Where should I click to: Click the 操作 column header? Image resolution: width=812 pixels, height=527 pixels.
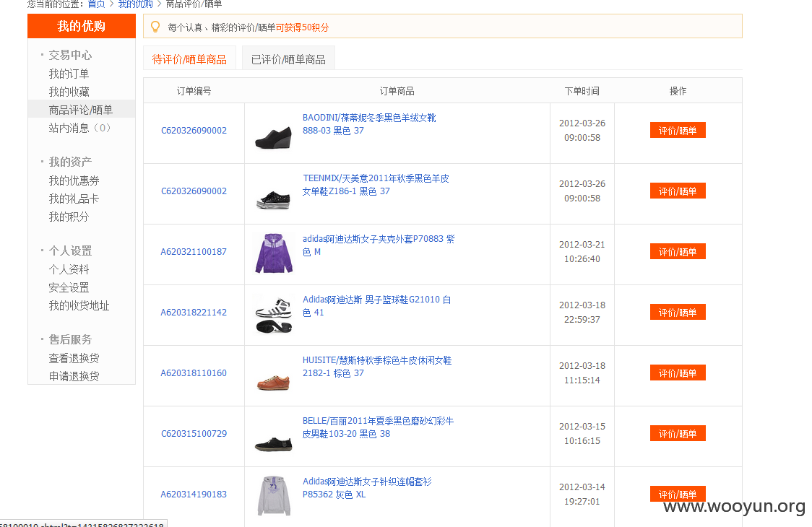point(678,91)
